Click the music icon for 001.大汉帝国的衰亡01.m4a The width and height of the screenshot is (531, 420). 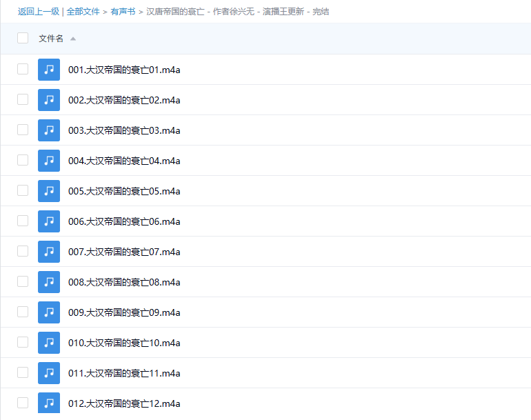click(x=49, y=70)
